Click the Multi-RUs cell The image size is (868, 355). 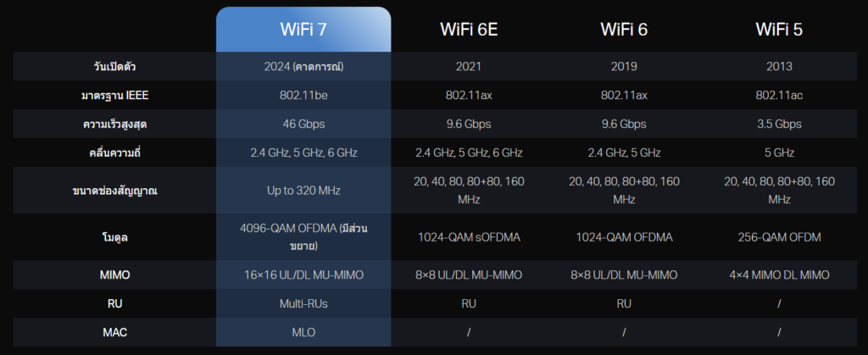pyautogui.click(x=303, y=303)
